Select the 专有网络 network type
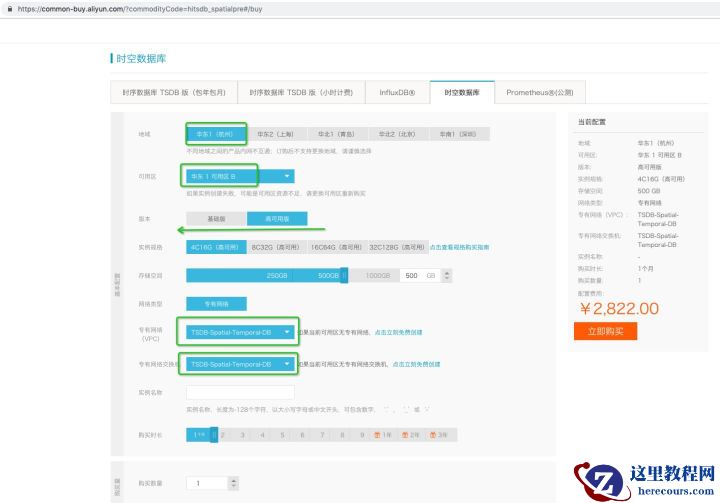 216,304
